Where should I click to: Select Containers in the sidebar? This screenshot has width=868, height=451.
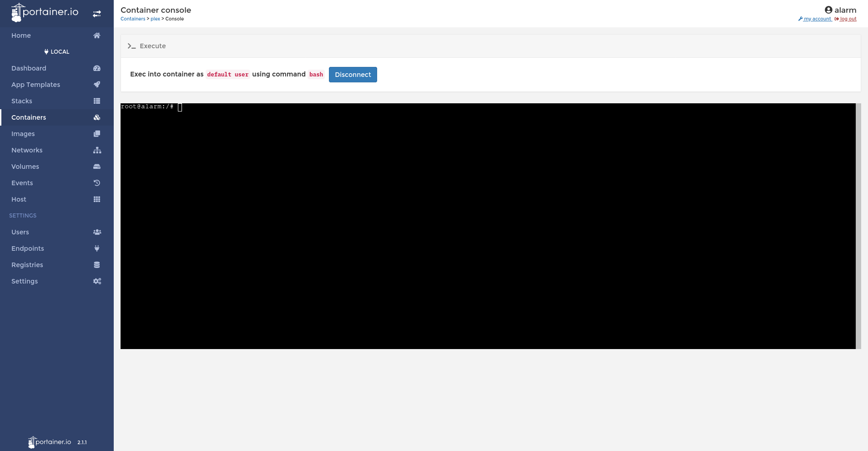(x=57, y=117)
